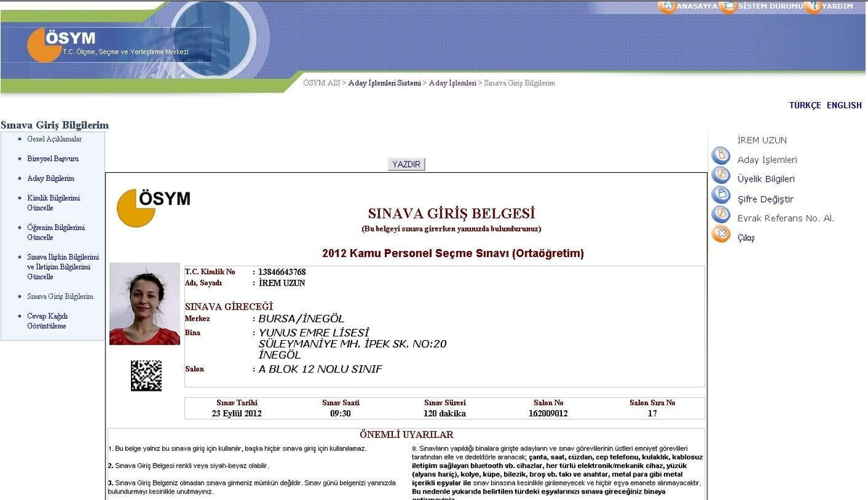
Task: Select Aday Bilgilerim in sidebar
Action: click(x=51, y=178)
